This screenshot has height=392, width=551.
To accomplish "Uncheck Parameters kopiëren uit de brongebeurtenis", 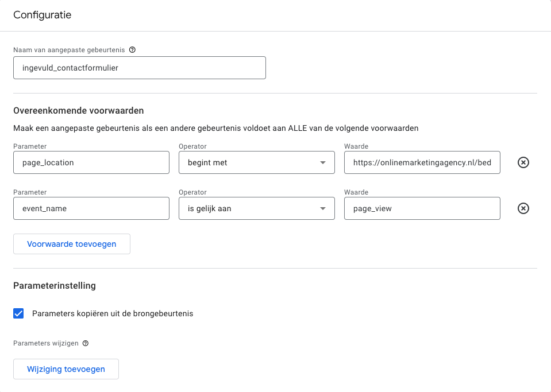I will (x=18, y=313).
